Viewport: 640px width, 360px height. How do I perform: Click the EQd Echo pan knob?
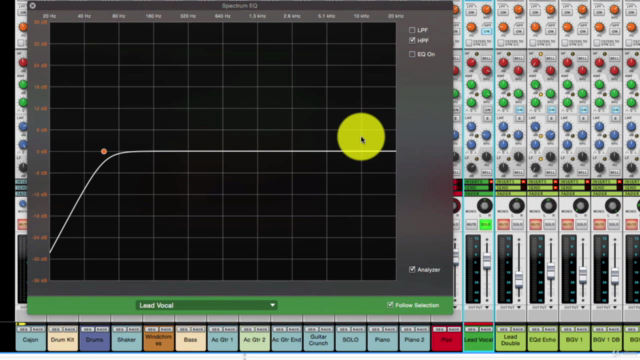click(549, 206)
